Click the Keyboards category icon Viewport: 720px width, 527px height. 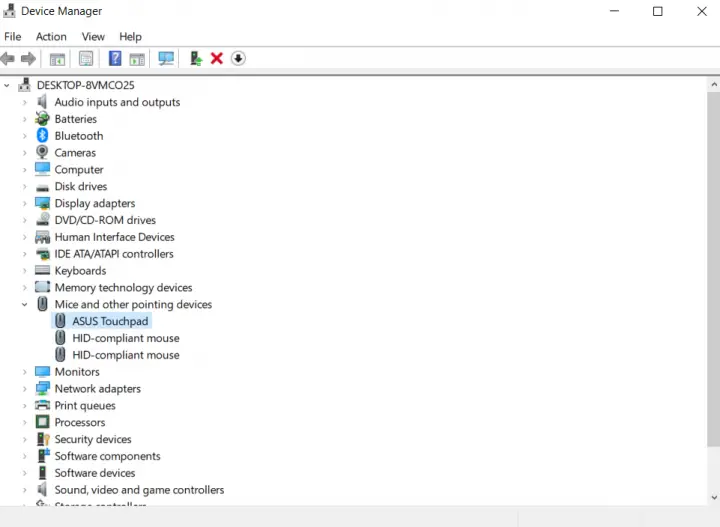pos(42,270)
